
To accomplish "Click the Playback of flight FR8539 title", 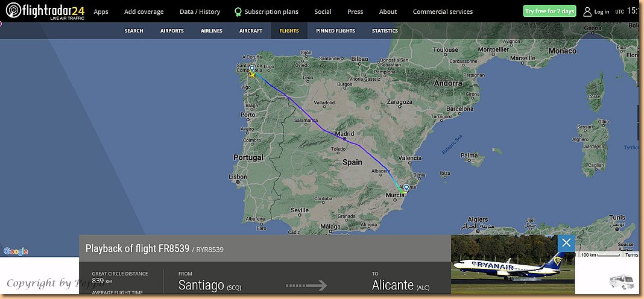I will tap(137, 248).
